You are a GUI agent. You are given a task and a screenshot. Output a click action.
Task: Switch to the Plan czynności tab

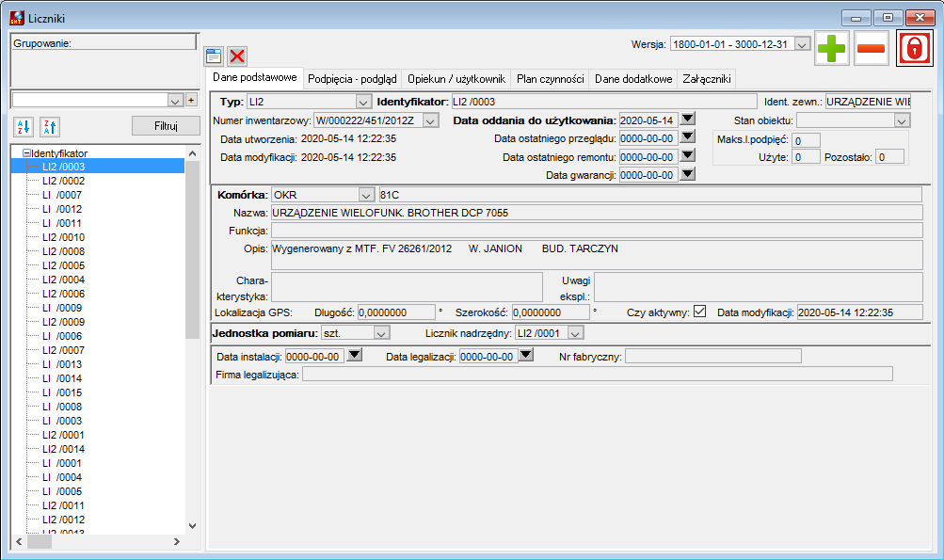point(551,79)
